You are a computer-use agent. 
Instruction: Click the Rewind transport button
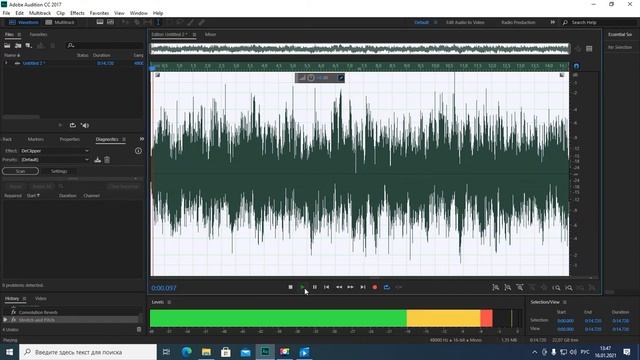pyautogui.click(x=339, y=287)
